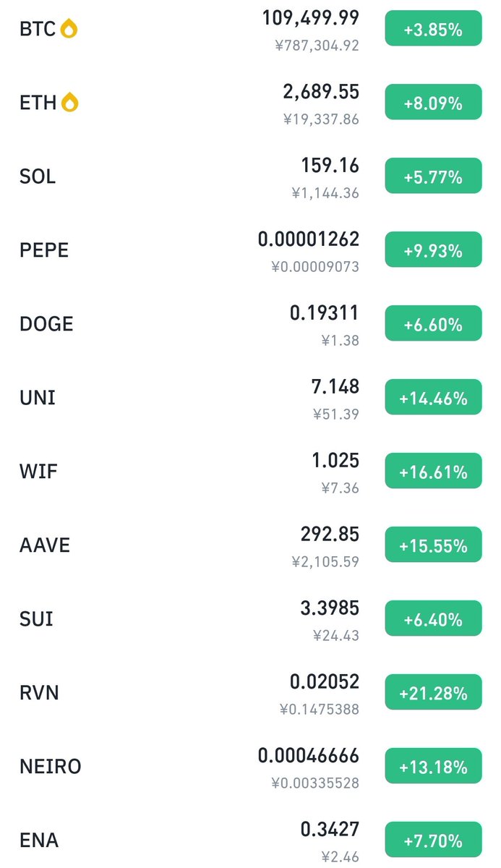Open the AAVE price 292.85
501x868 pixels.
pyautogui.click(x=330, y=534)
